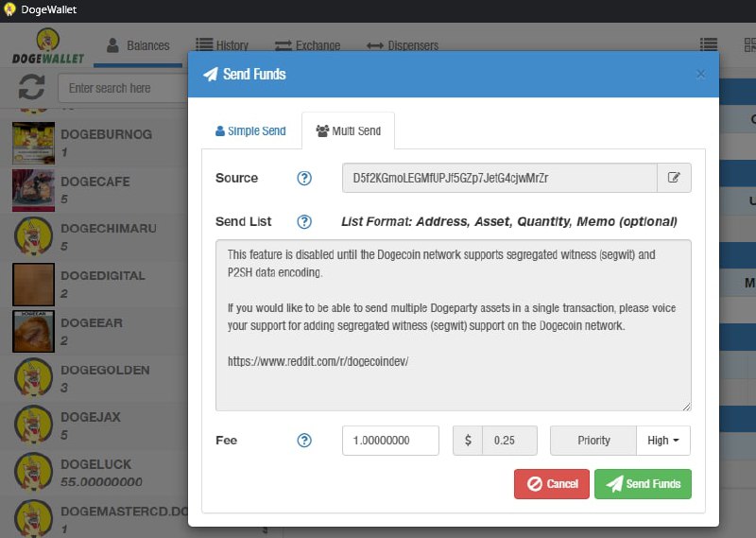Click the DOGEGOLDEN asset name
Viewport: 756px width, 538px height.
[x=105, y=370]
